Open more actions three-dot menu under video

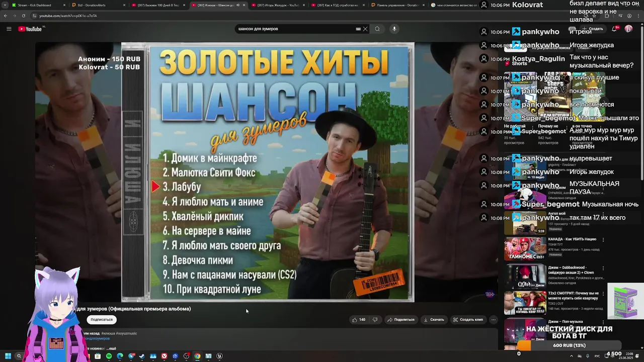[494, 320]
